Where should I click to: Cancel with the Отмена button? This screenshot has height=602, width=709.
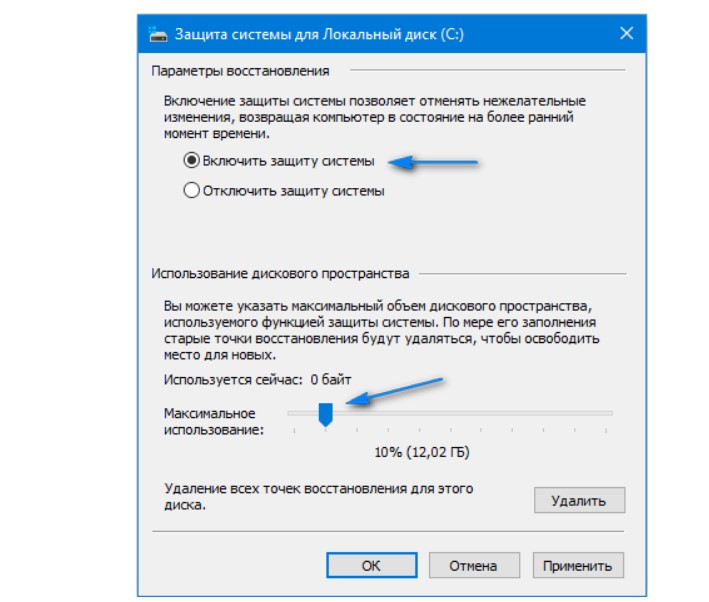[x=474, y=565]
